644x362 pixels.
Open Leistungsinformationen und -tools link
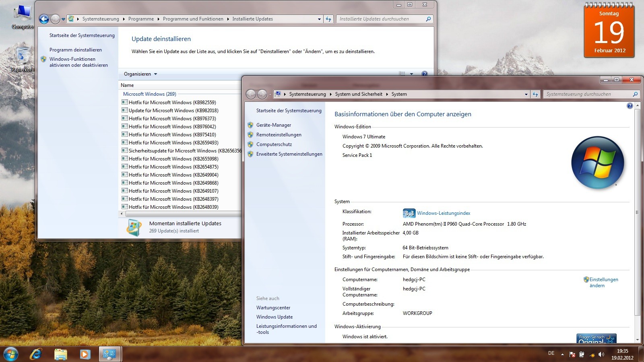point(287,329)
